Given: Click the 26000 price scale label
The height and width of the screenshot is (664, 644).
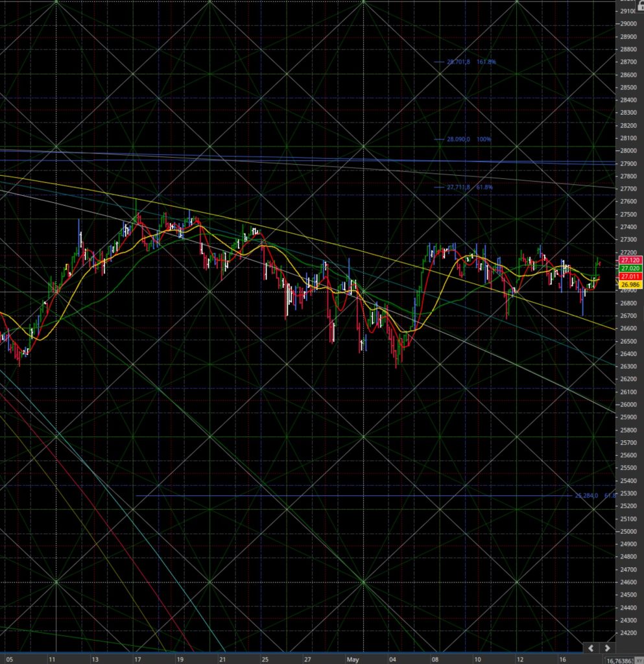Looking at the screenshot, I should (628, 405).
